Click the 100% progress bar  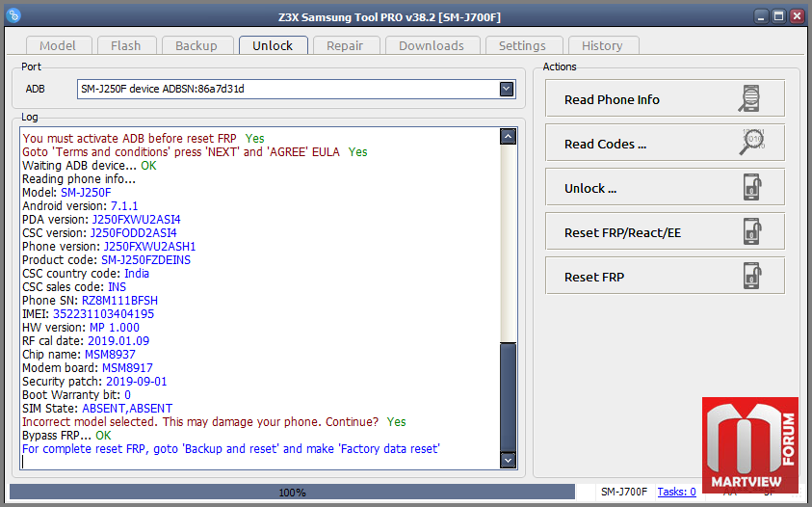coord(293,492)
